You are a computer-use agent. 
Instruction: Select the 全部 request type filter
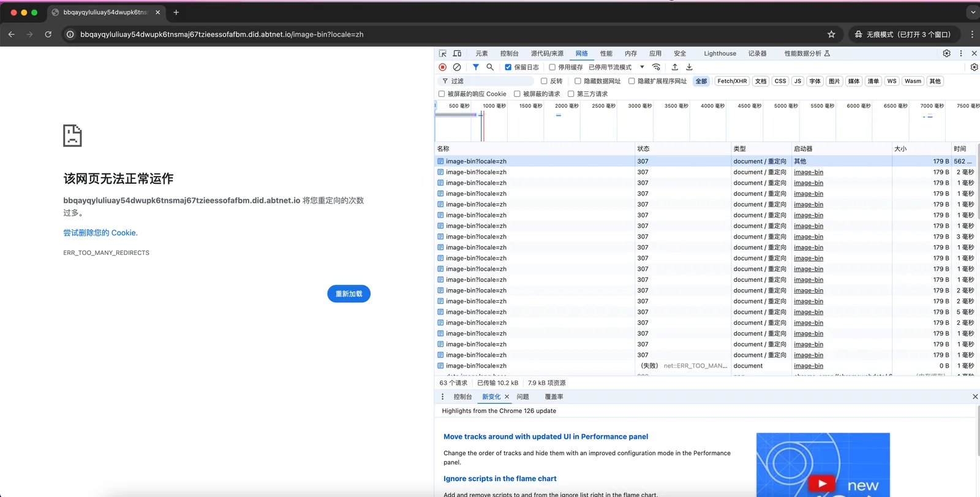(701, 81)
